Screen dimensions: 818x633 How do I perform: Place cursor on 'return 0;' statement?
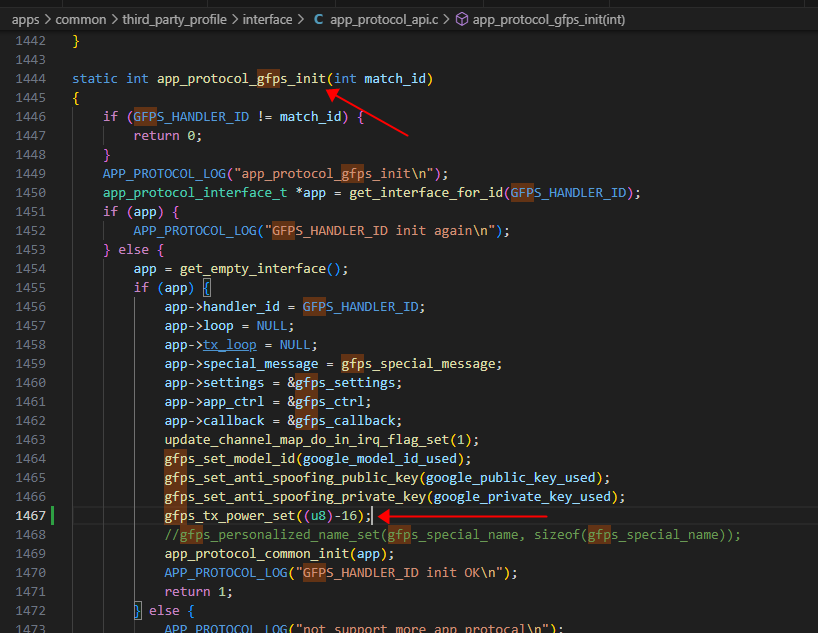coord(167,136)
